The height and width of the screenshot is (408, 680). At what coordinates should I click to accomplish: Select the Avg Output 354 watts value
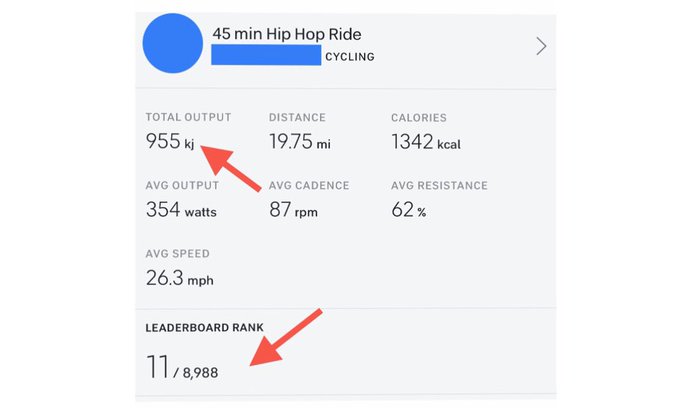point(181,210)
